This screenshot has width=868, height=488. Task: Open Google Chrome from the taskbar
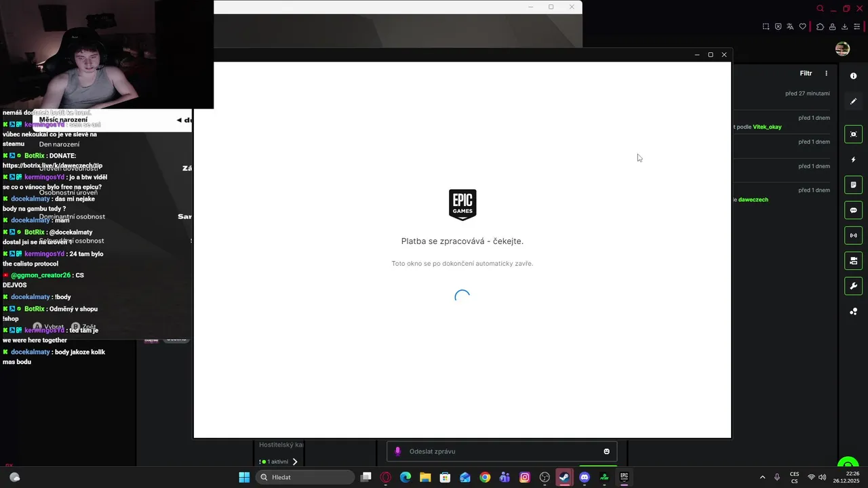(485, 477)
